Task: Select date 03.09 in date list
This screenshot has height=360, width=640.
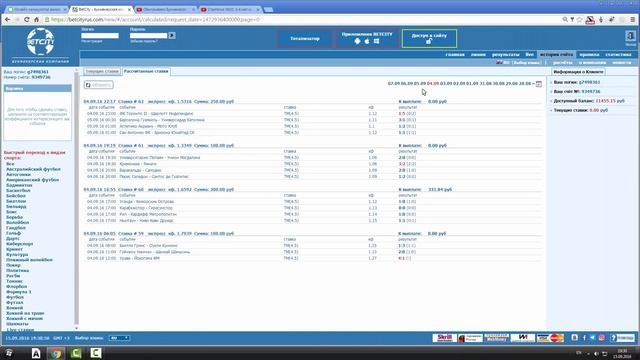Action: click(x=446, y=84)
